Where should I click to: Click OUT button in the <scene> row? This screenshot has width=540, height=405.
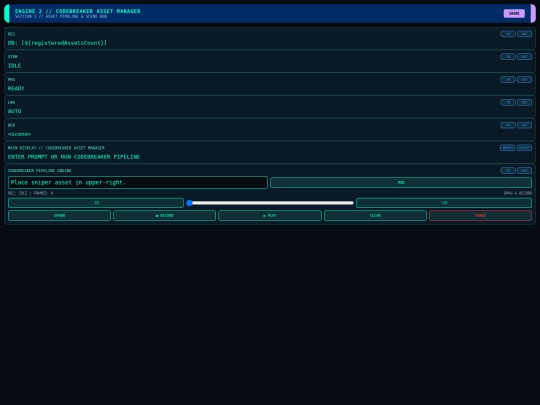[524, 125]
